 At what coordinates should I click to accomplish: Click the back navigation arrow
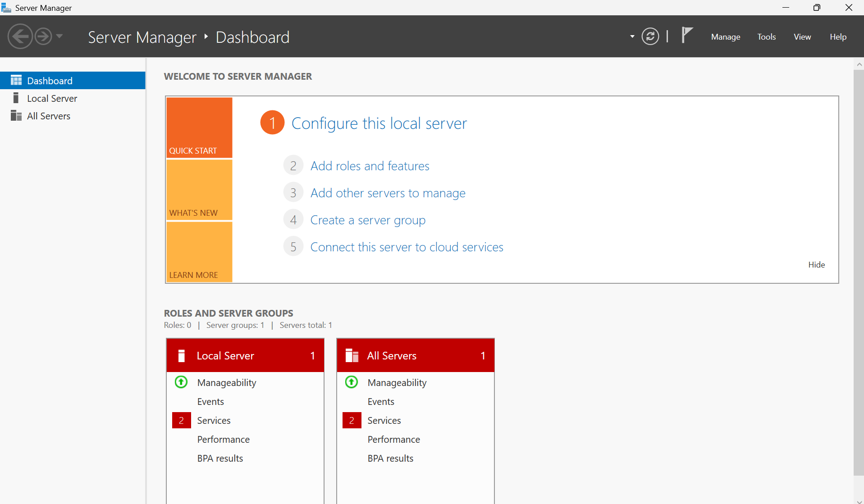click(20, 36)
